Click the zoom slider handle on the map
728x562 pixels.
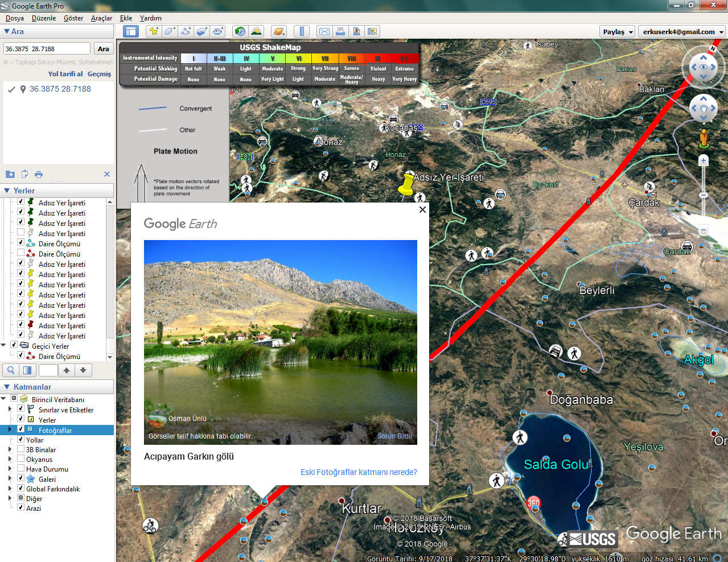tap(704, 195)
